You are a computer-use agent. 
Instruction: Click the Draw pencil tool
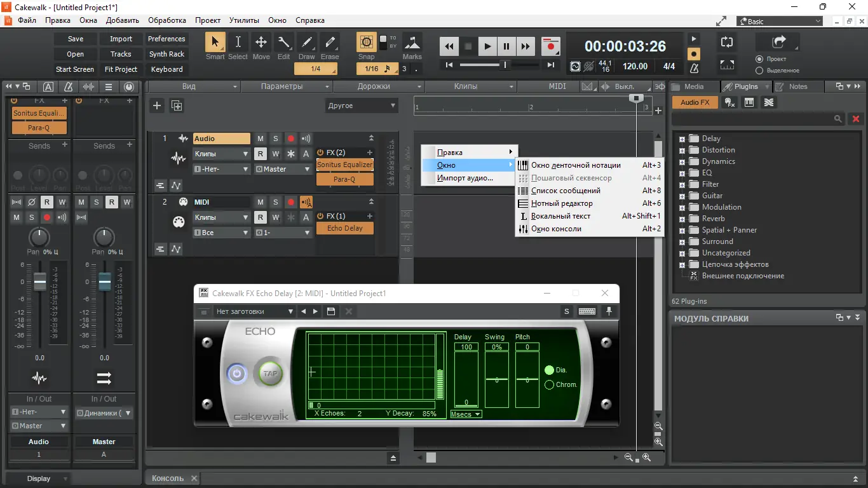click(307, 42)
